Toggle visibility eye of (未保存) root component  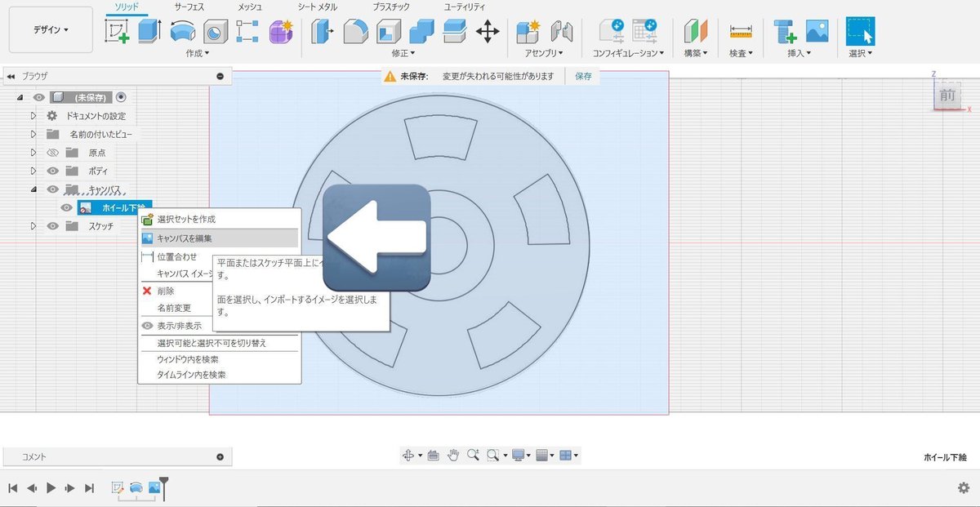coord(38,97)
